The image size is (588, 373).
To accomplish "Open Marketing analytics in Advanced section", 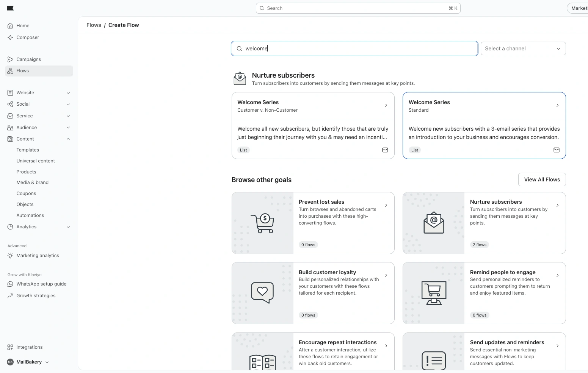I will [x=38, y=256].
